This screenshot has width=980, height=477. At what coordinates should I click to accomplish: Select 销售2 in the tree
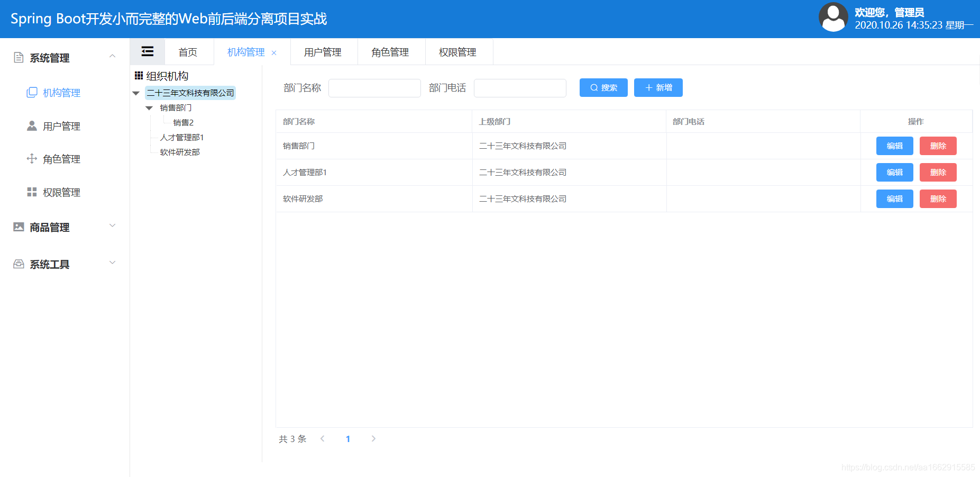point(184,123)
